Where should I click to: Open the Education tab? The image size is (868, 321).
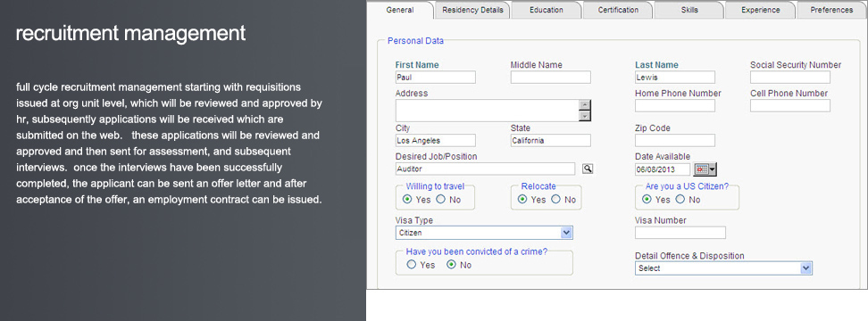tap(546, 10)
